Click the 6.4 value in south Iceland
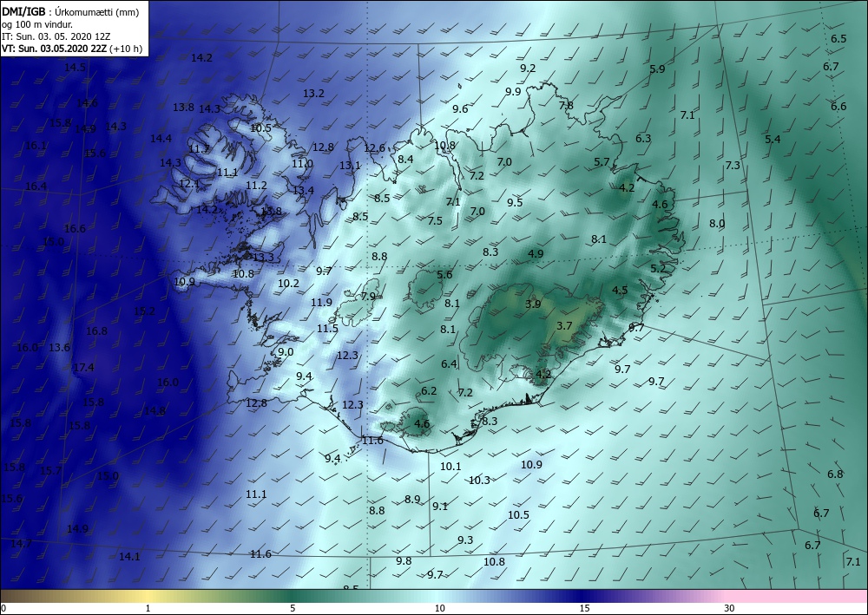Image resolution: width=868 pixels, height=615 pixels. click(x=449, y=364)
